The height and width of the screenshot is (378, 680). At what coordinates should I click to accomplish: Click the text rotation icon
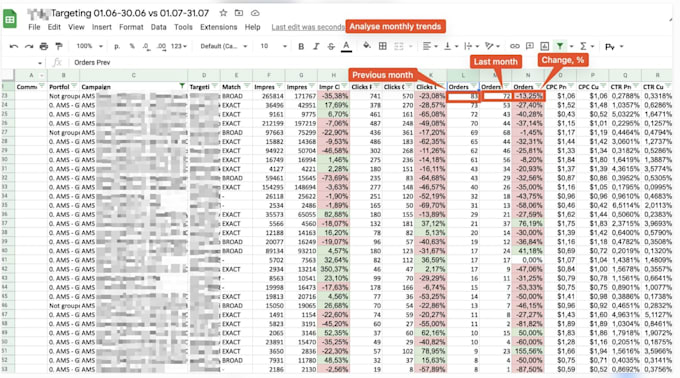489,46
